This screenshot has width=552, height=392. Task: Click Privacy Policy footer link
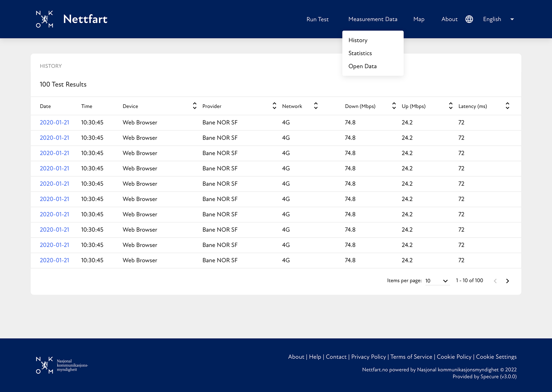click(x=368, y=357)
